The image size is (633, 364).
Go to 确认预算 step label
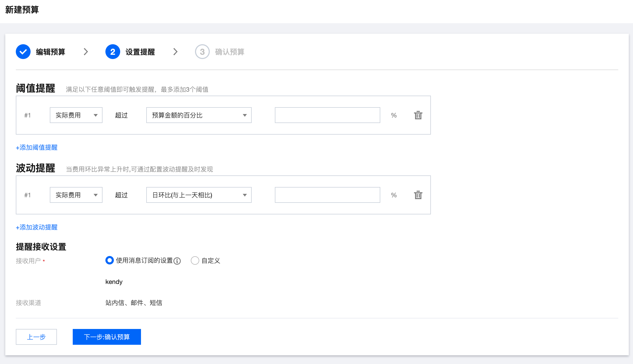tap(230, 52)
